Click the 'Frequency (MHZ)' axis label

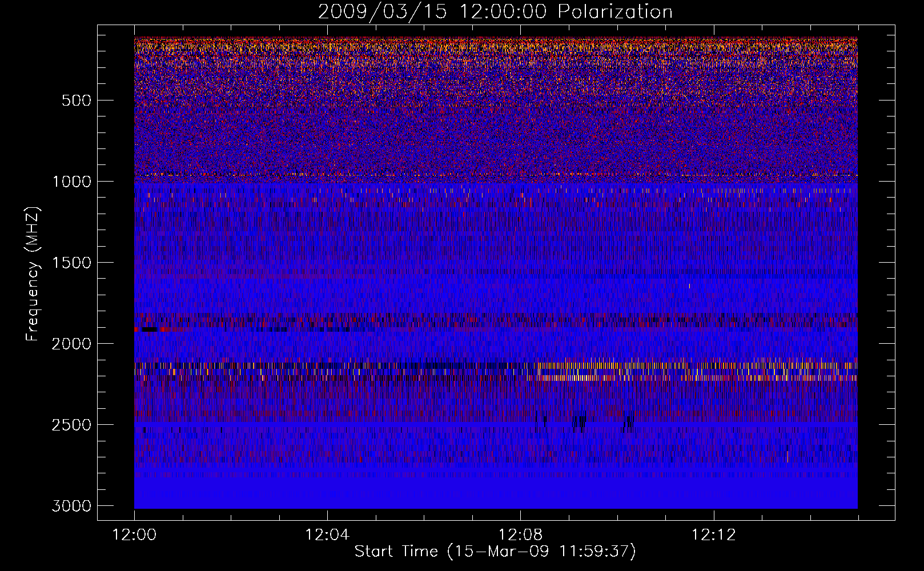click(x=33, y=274)
